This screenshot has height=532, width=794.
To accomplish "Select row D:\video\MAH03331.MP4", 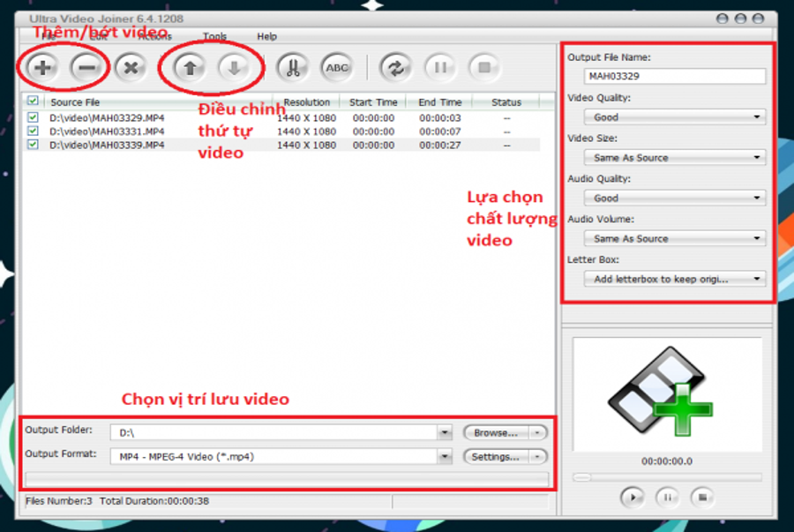I will coord(281,131).
